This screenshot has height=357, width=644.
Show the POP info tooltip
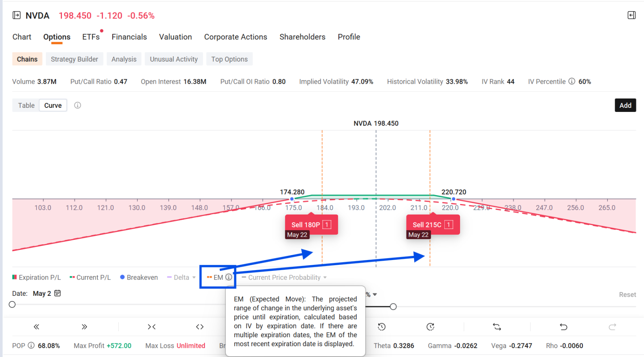(31, 345)
